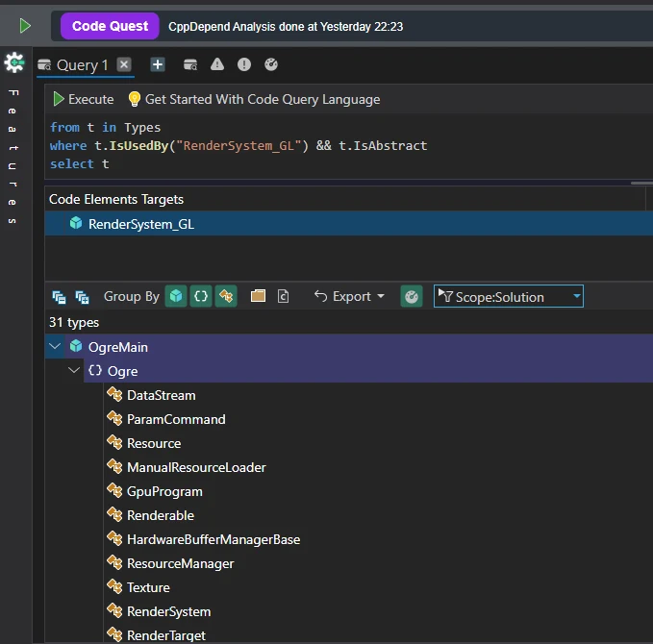This screenshot has width=653, height=644.
Task: Open the Export dropdown
Action: (349, 296)
